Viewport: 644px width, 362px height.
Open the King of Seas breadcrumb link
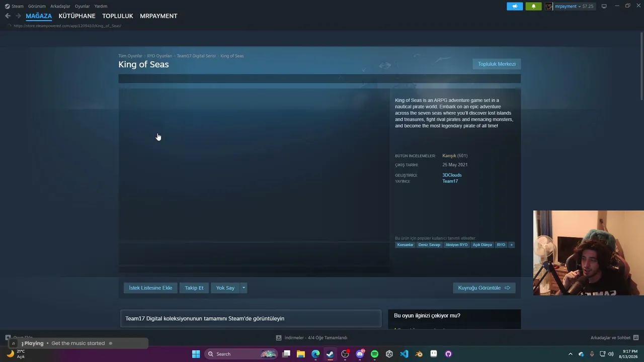point(232,56)
